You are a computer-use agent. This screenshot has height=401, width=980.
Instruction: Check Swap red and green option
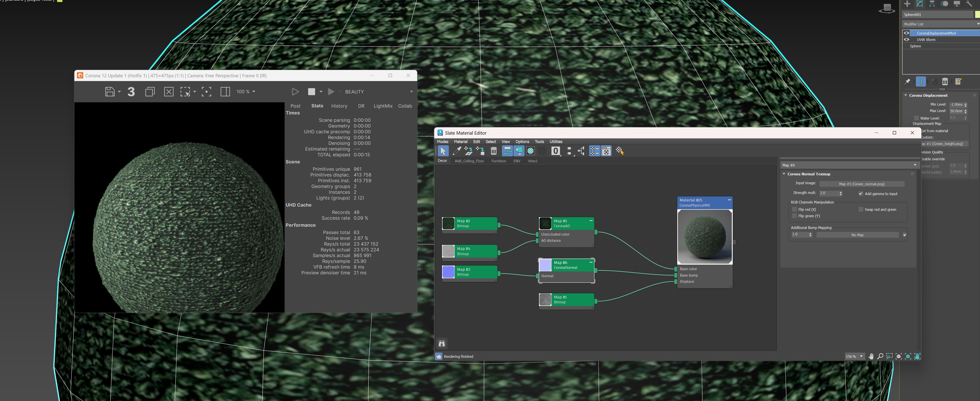pos(860,209)
